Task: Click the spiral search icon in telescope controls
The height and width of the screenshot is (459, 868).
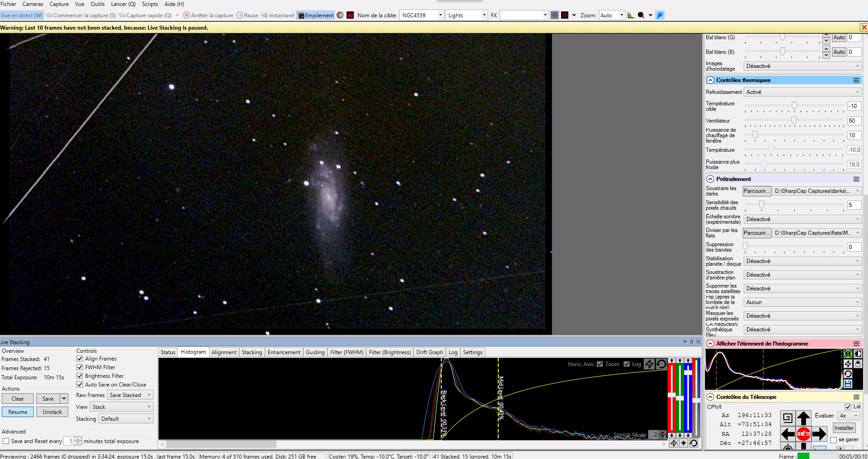Action: (x=788, y=418)
